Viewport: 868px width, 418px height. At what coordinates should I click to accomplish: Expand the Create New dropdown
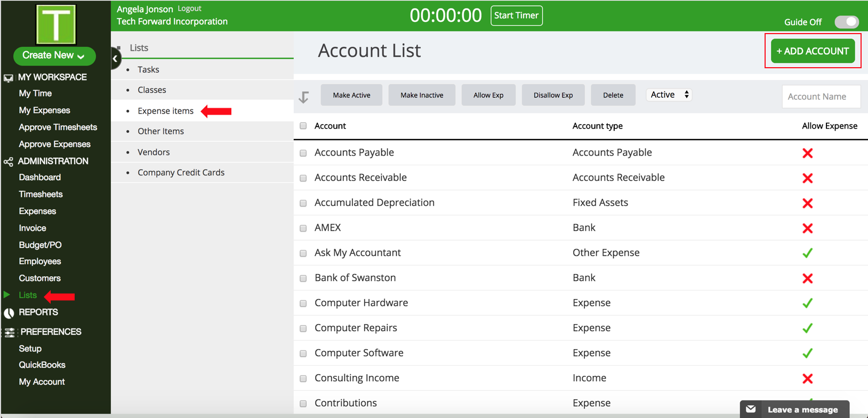[x=54, y=55]
